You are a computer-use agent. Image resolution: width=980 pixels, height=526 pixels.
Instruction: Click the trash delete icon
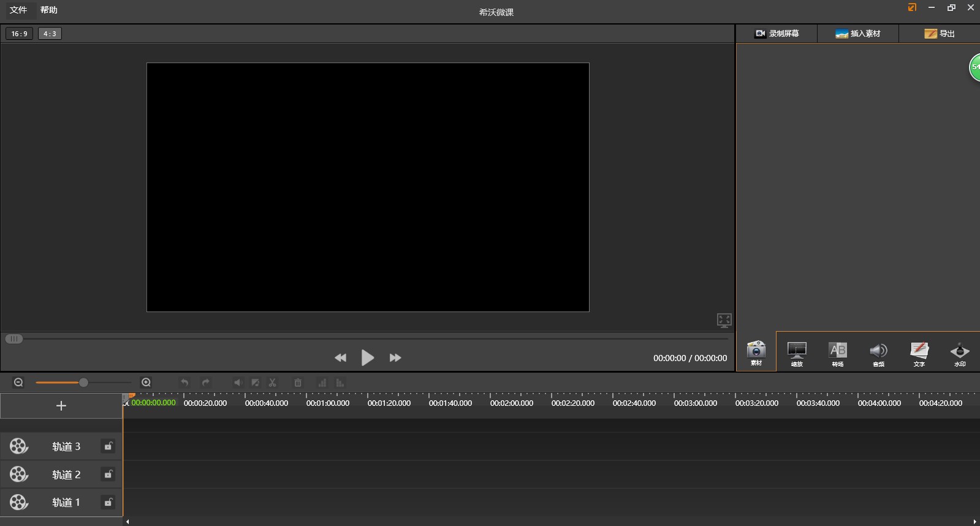pos(298,383)
